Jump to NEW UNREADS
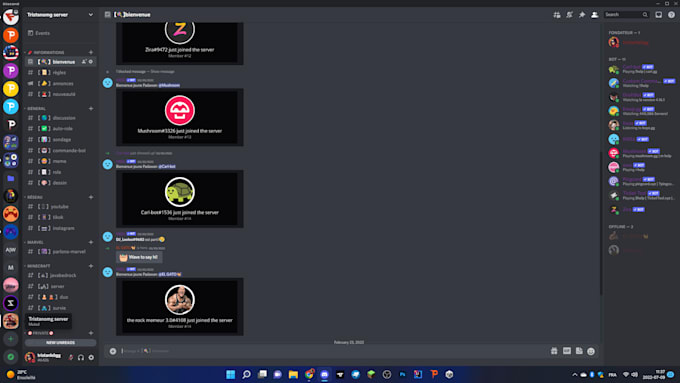Viewport: 680px width, 383px height. (60, 343)
